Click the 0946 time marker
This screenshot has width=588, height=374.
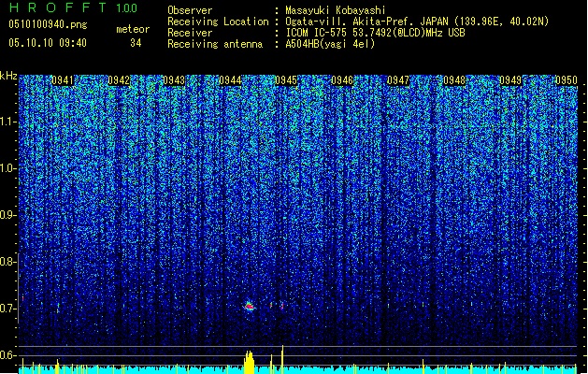[342, 80]
